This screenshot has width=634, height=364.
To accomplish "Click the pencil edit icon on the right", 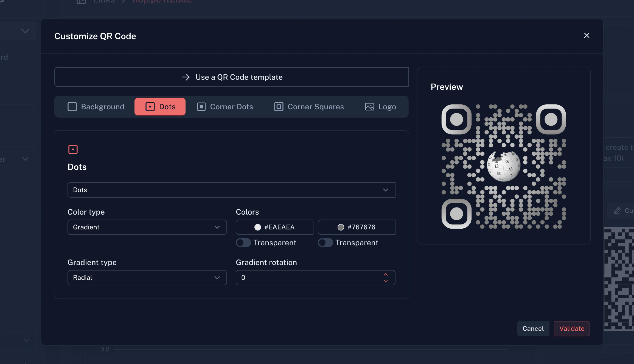I will (617, 211).
